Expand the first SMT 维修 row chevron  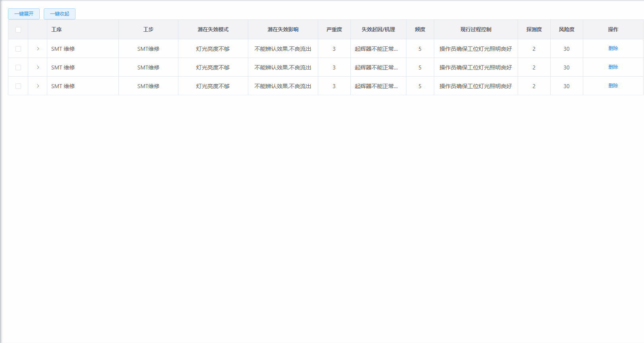(38, 49)
